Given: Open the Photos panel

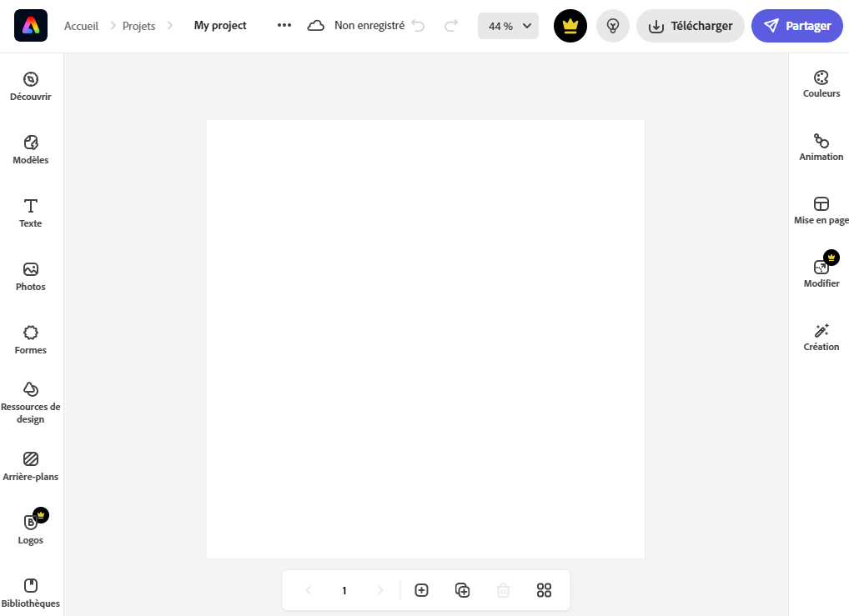Looking at the screenshot, I should click(31, 276).
